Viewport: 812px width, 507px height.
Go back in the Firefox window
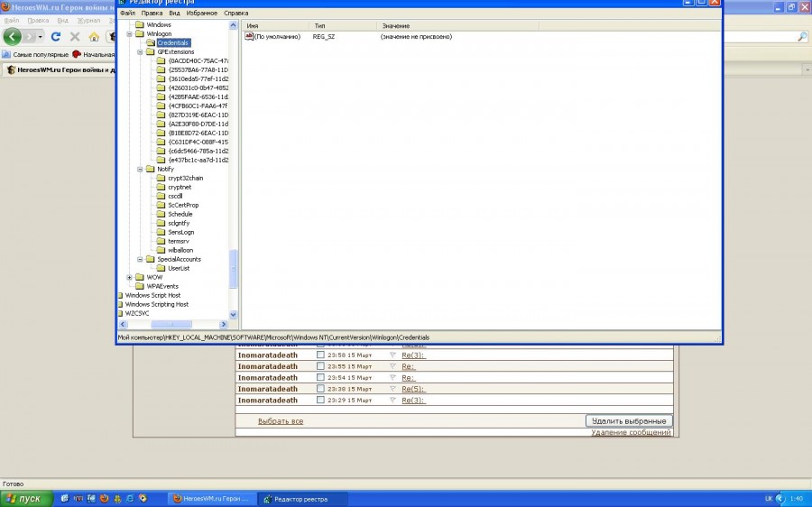click(12, 36)
